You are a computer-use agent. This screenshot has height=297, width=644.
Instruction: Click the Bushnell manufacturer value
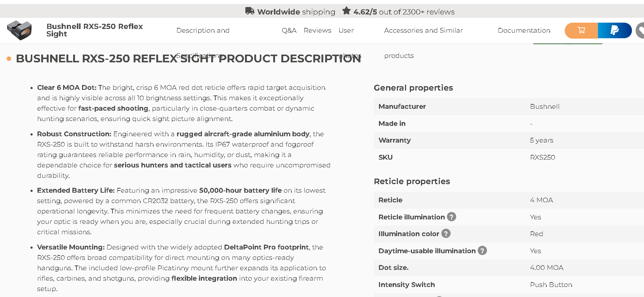545,107
